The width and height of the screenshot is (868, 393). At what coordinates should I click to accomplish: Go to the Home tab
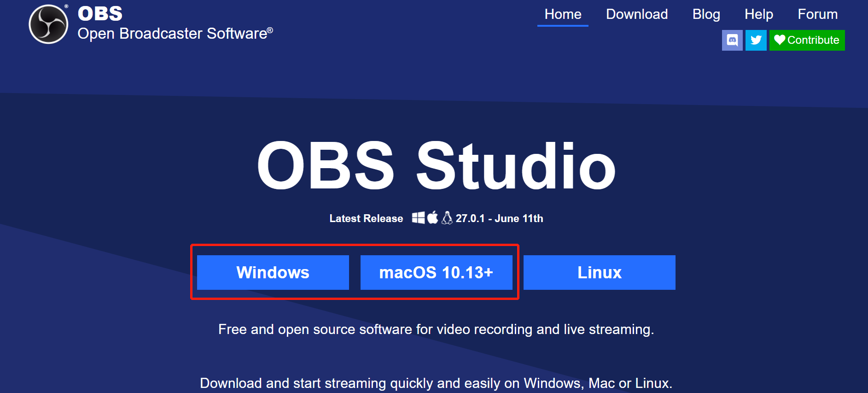pos(563,14)
